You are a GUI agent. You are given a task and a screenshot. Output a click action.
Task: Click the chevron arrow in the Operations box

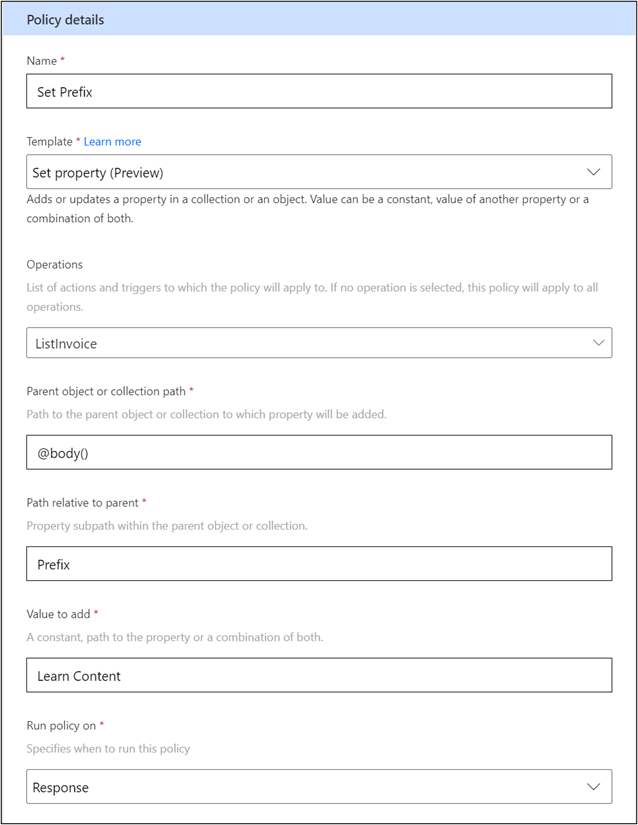tap(598, 343)
